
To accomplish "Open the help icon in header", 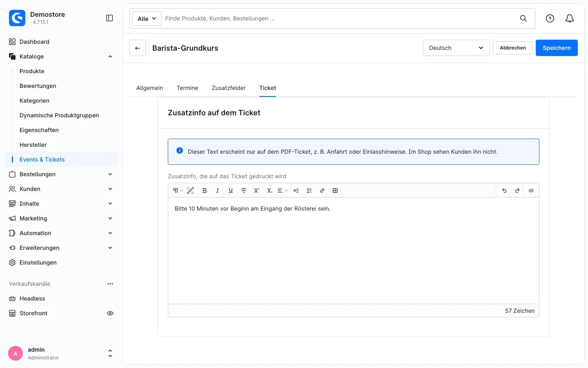I will [x=550, y=18].
